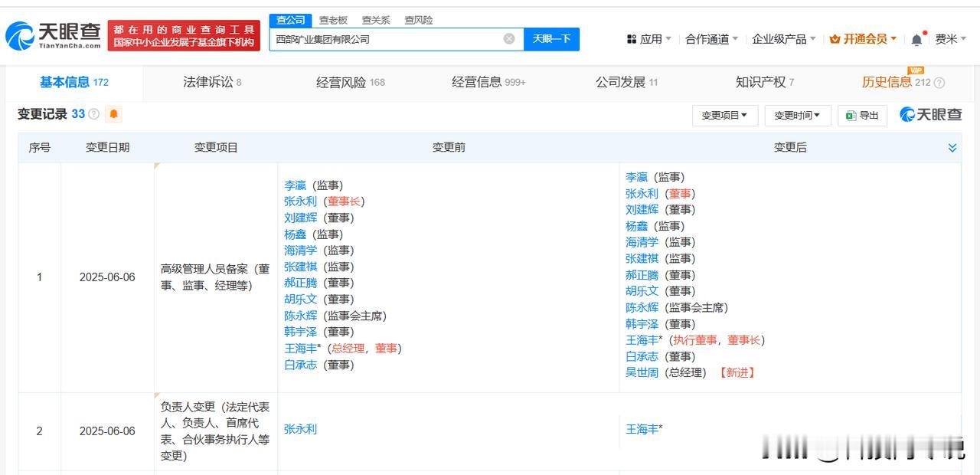Open 张永利 (董事长) link in 变更前
Image resolution: width=980 pixels, height=475 pixels.
(x=300, y=201)
